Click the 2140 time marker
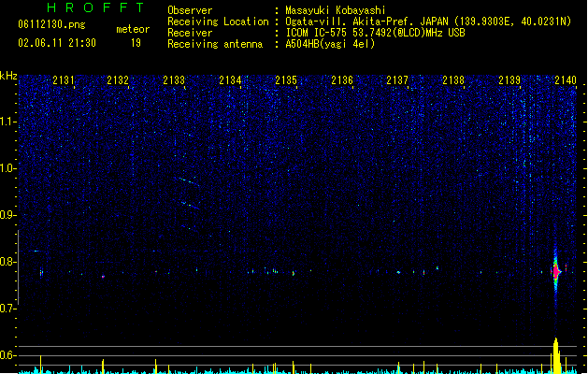588x374 pixels. pos(566,80)
